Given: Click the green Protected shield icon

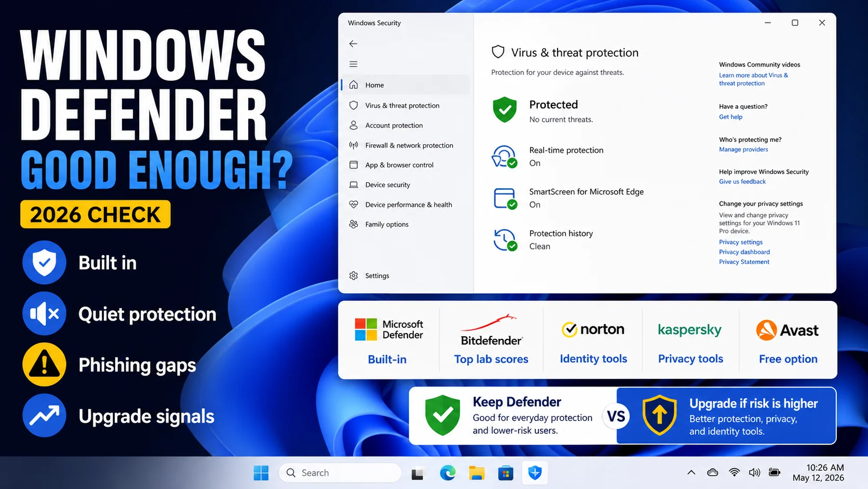Looking at the screenshot, I should point(505,110).
